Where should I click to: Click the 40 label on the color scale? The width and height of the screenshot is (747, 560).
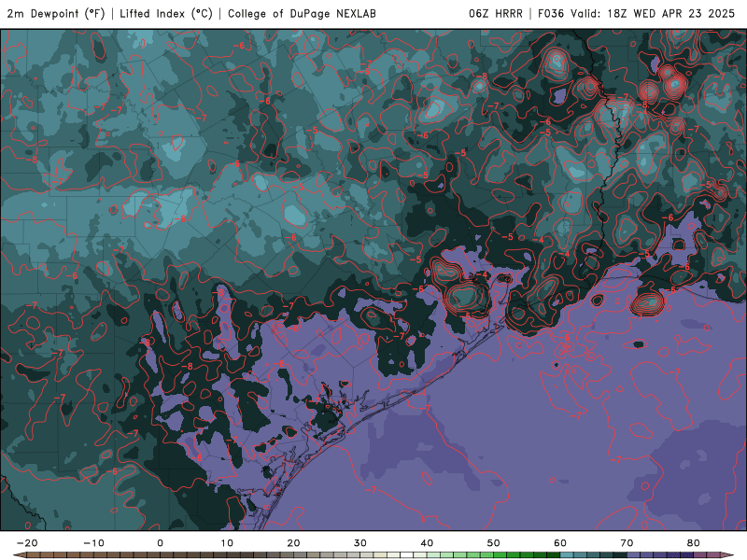(427, 543)
